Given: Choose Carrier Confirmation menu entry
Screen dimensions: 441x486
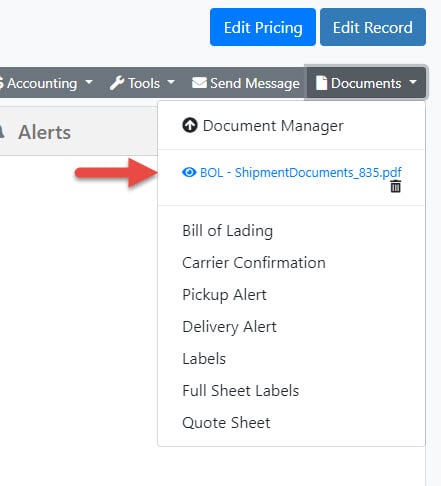Looking at the screenshot, I should [254, 263].
